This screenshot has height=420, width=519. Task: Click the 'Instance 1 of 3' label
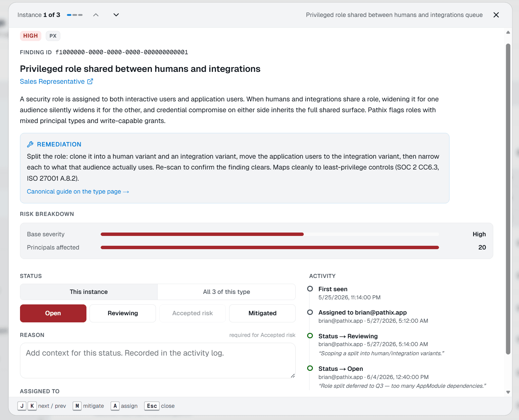(39, 15)
